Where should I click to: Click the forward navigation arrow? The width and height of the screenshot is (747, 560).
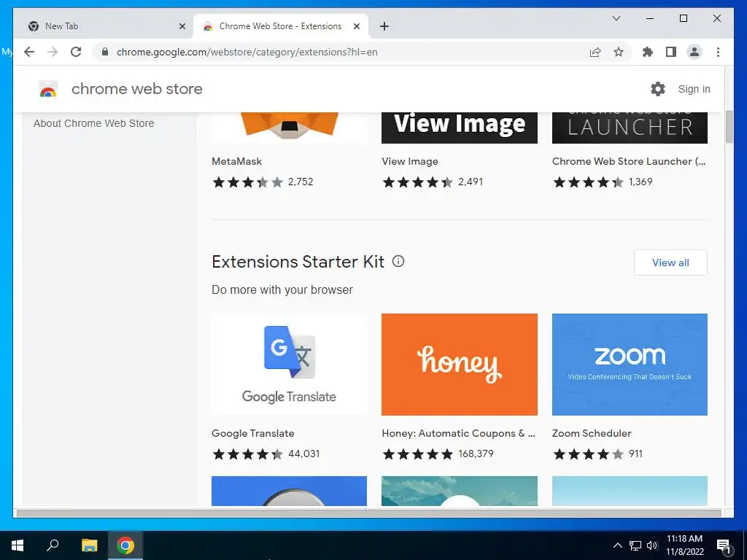[53, 52]
